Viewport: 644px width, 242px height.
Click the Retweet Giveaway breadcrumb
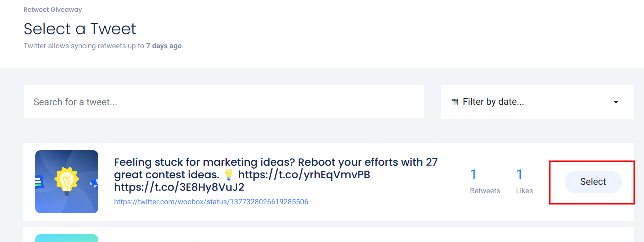point(53,10)
